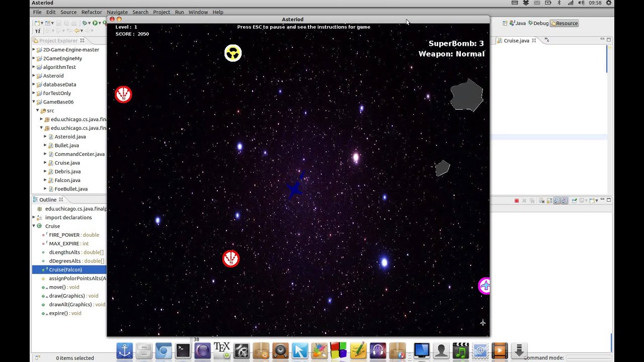Open headphones audio app in dock
The height and width of the screenshot is (362, 644).
pos(378,350)
